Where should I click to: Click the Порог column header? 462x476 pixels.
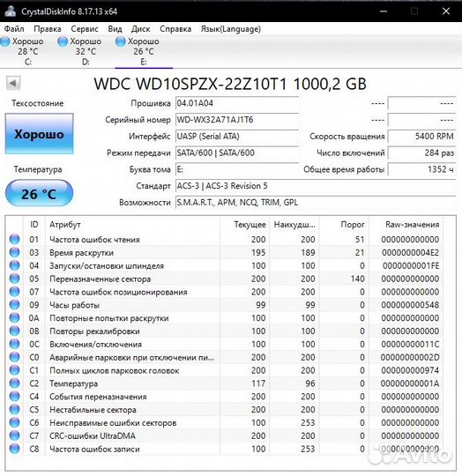click(x=344, y=225)
